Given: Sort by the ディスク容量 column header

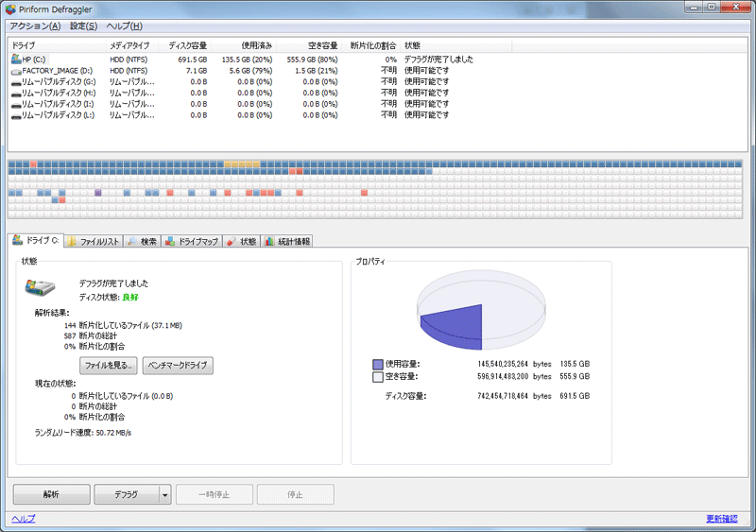Looking at the screenshot, I should (x=184, y=45).
